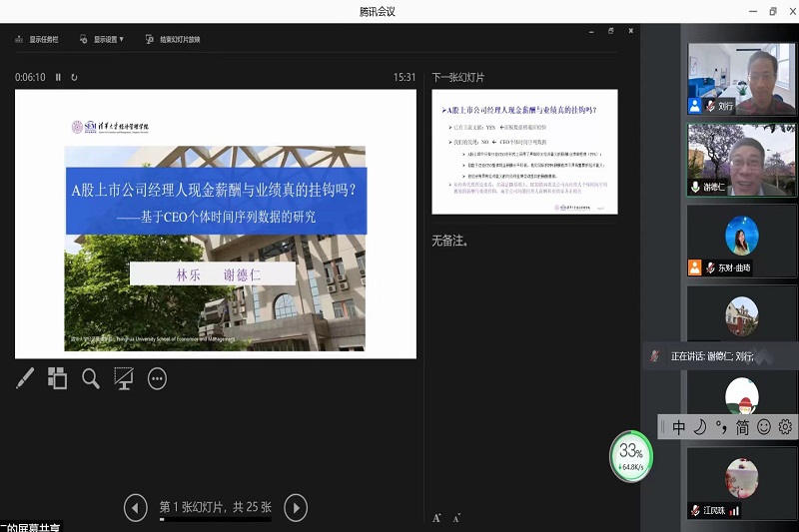Decrease notes text size button
This screenshot has width=799, height=532.
(x=456, y=518)
